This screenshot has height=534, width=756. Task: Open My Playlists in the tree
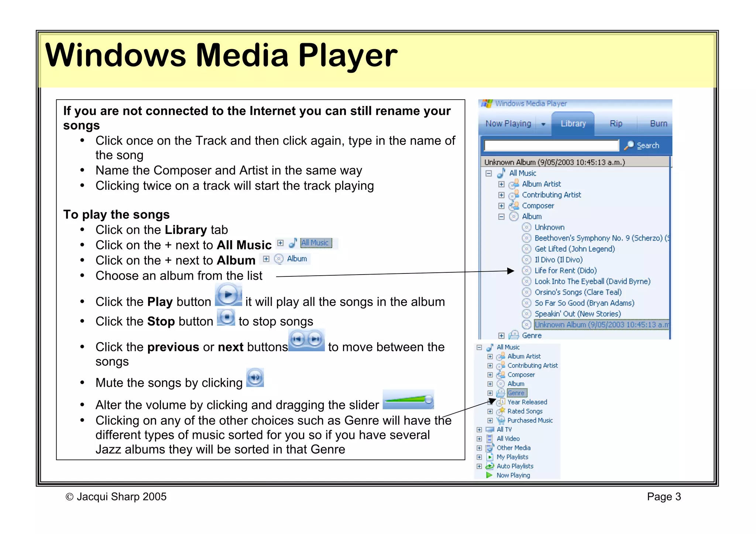click(512, 457)
